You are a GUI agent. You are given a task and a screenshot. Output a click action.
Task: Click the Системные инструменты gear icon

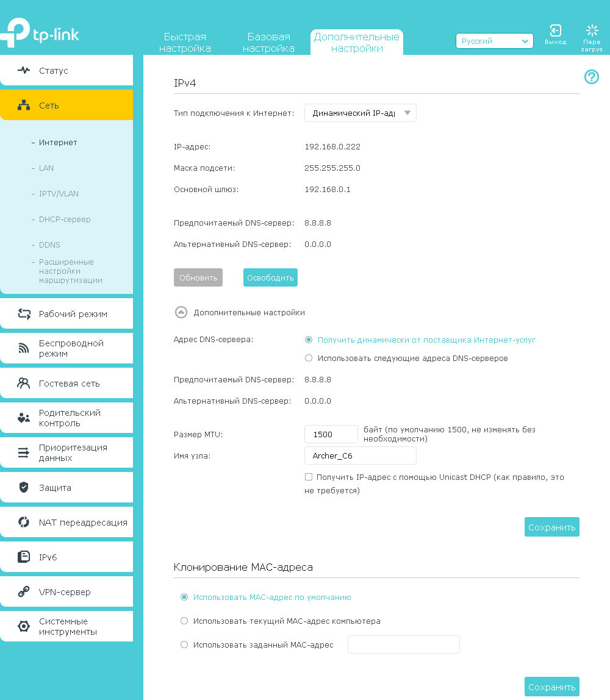tap(24, 626)
